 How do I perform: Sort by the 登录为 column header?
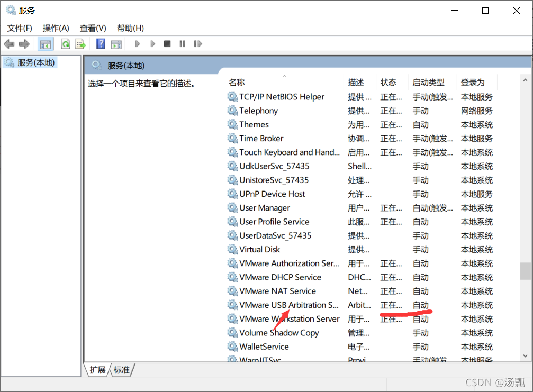coord(473,82)
